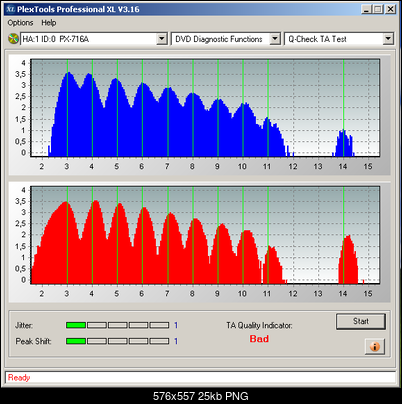This screenshot has width=402, height=404.
Task: Click the TA Quality Indicator label
Action: tap(259, 325)
